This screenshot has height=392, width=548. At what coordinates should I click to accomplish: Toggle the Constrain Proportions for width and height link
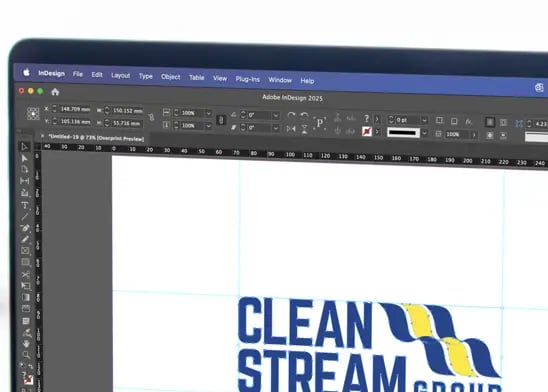tap(151, 117)
